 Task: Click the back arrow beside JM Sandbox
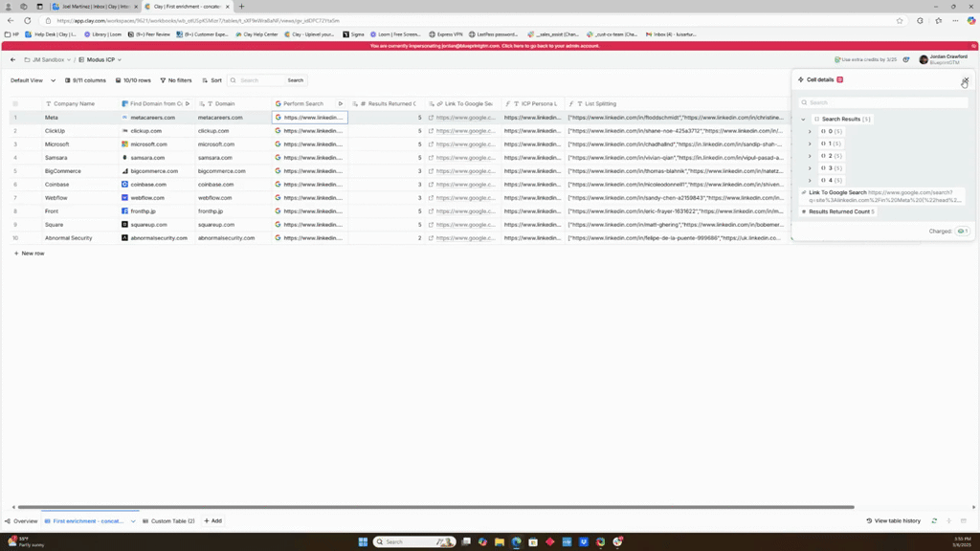coord(12,59)
